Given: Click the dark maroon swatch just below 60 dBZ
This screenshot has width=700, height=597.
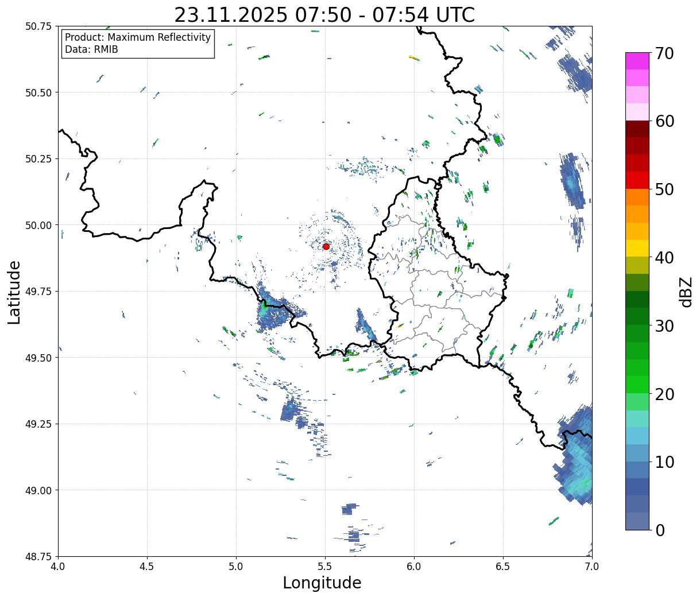Looking at the screenshot, I should [637, 129].
